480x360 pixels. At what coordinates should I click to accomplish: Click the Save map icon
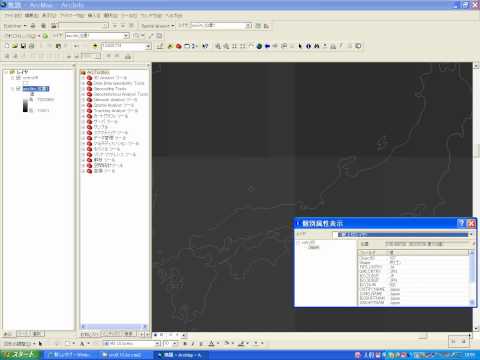(23, 46)
